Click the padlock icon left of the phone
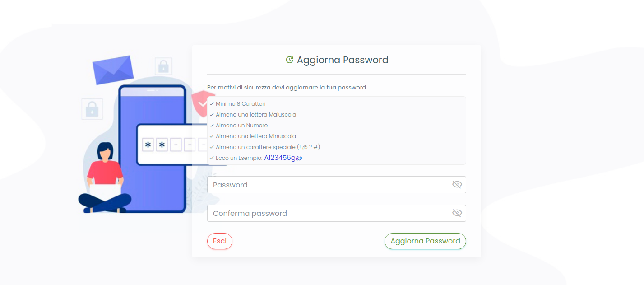Screen dimensions: 644x285 click(x=92, y=109)
